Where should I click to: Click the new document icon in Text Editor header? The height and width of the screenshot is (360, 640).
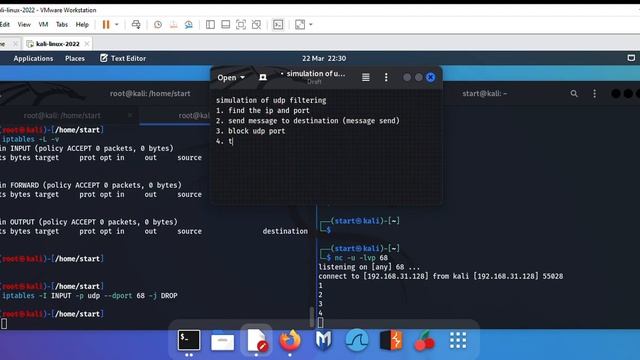[263, 78]
